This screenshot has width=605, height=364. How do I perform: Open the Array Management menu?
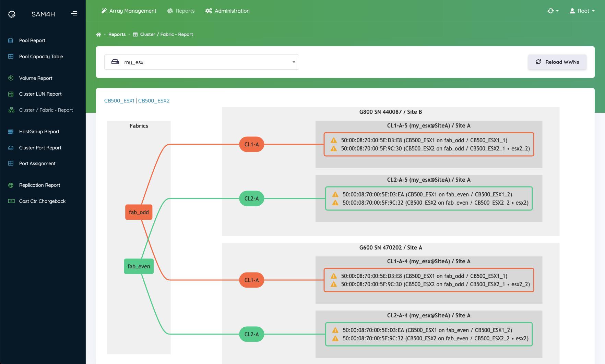pos(129,11)
